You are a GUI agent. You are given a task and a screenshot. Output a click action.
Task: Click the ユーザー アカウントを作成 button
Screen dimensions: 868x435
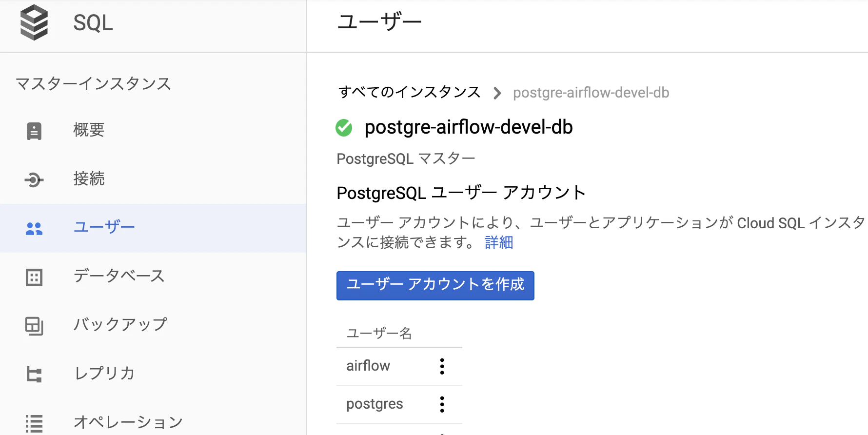pos(435,286)
